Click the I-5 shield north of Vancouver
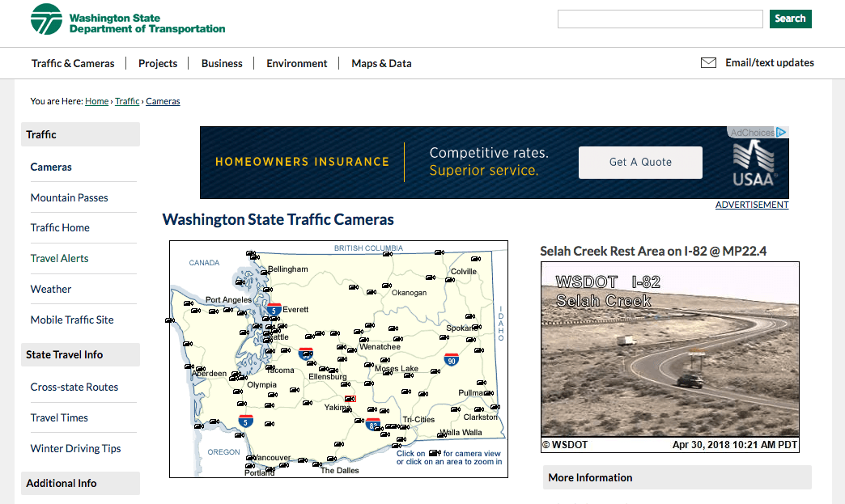 [x=245, y=421]
